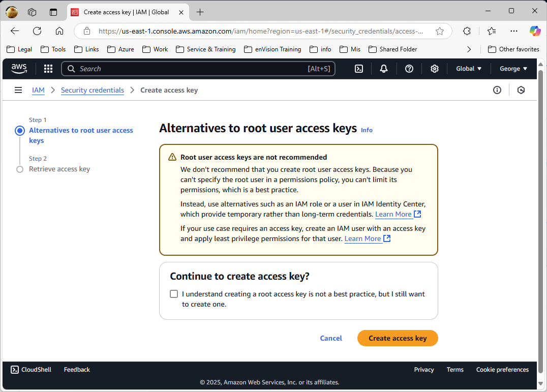Open the AWS support help icon
The height and width of the screenshot is (392, 547).
coord(409,69)
